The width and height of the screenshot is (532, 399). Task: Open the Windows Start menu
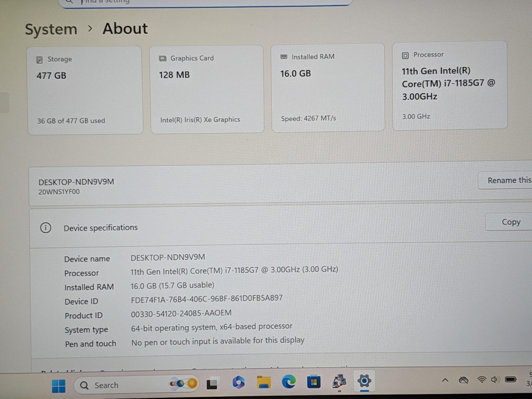pyautogui.click(x=59, y=386)
